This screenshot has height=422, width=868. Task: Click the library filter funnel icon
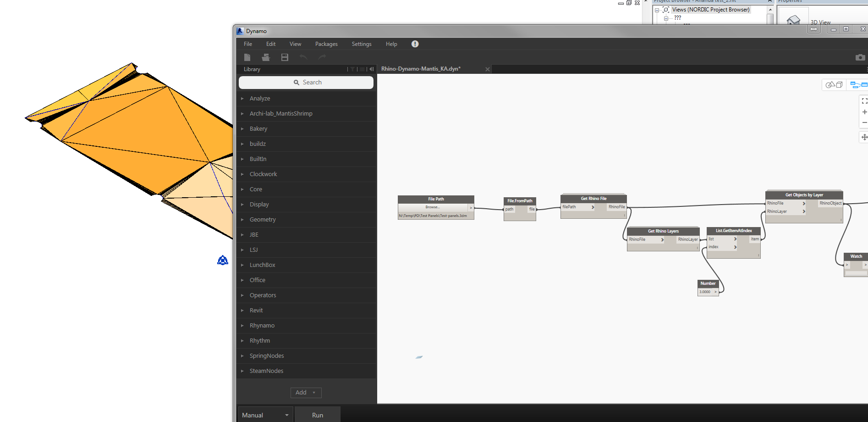[352, 69]
